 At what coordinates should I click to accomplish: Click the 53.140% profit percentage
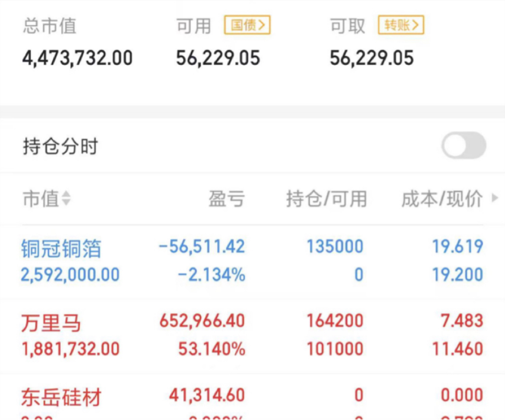[x=212, y=349]
